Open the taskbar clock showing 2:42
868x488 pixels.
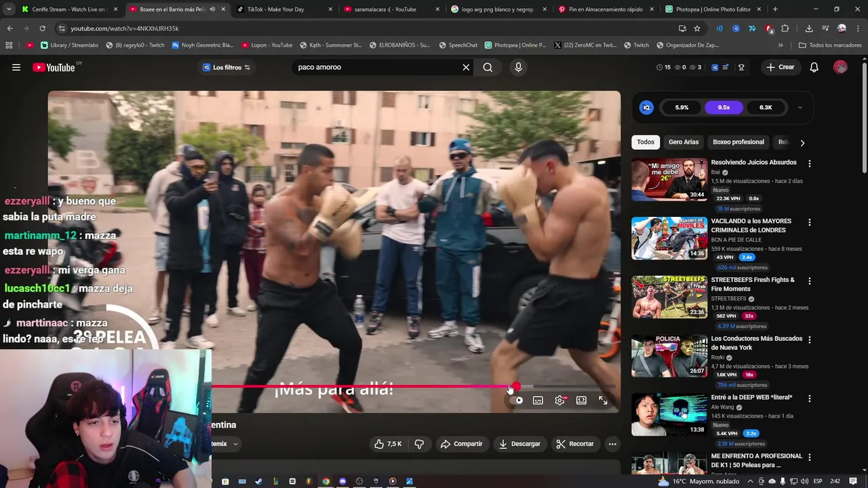(835, 481)
